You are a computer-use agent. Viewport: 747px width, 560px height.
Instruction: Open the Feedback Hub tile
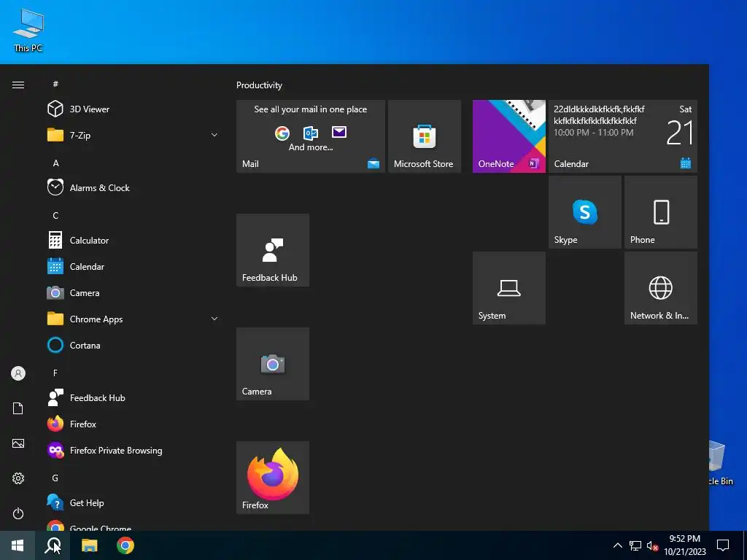[x=273, y=250]
